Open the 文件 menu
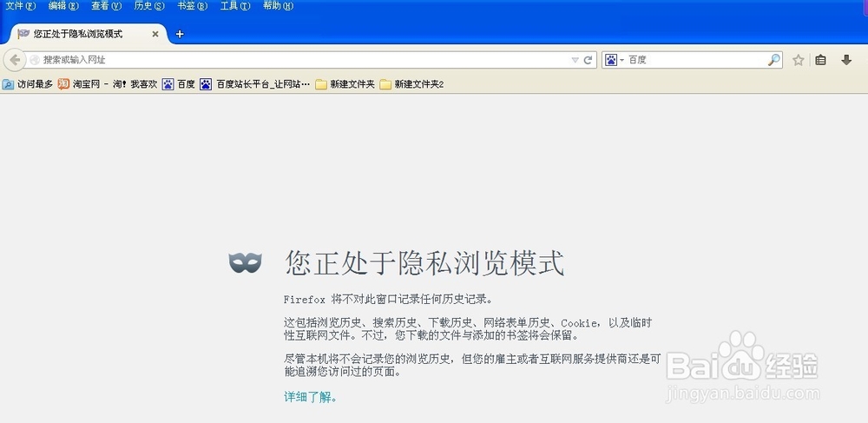868x423 pixels. [21, 6]
